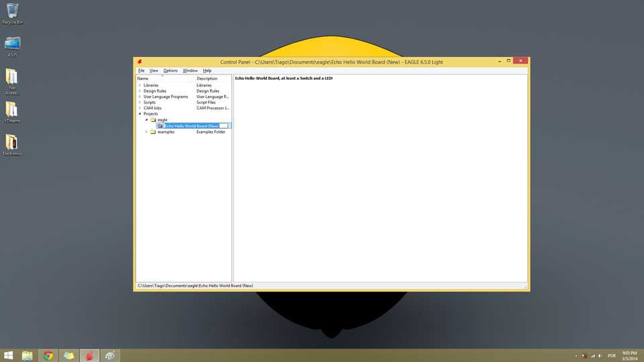Click the 'Examples Folder' description text
The height and width of the screenshot is (362, 644).
211,132
